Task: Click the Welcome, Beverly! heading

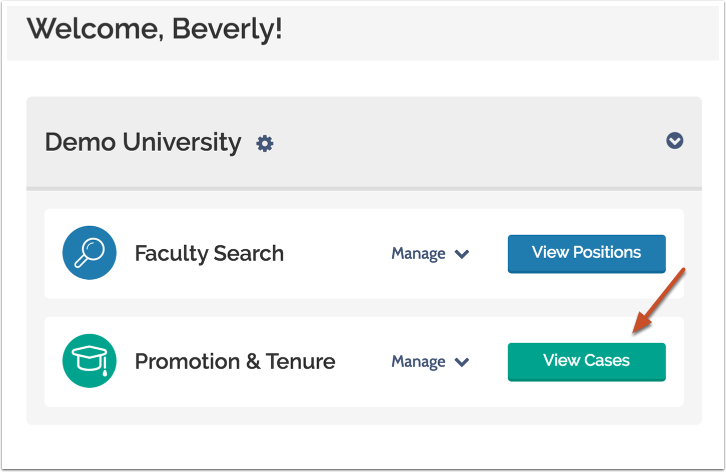Action: [x=154, y=29]
